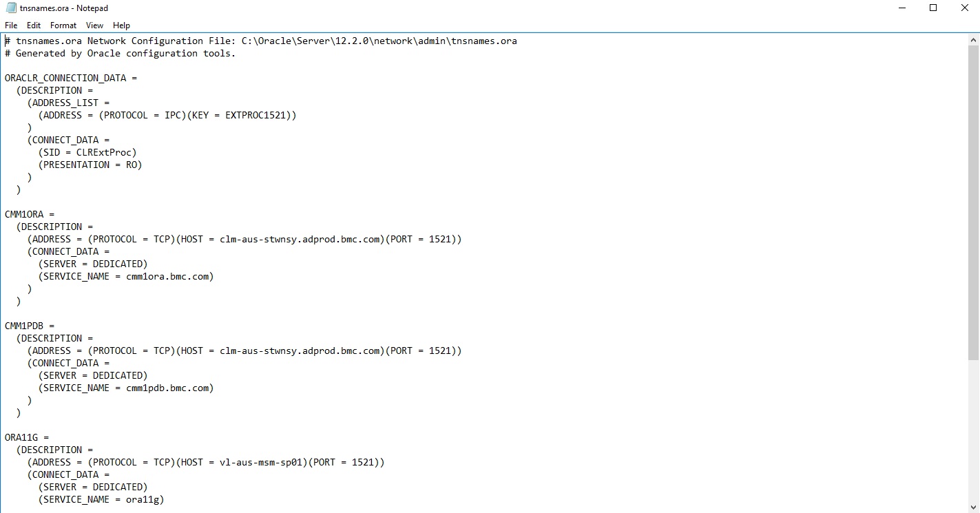Click the ADDRESS line under CMM1PDB
This screenshot has height=513, width=980.
point(244,350)
